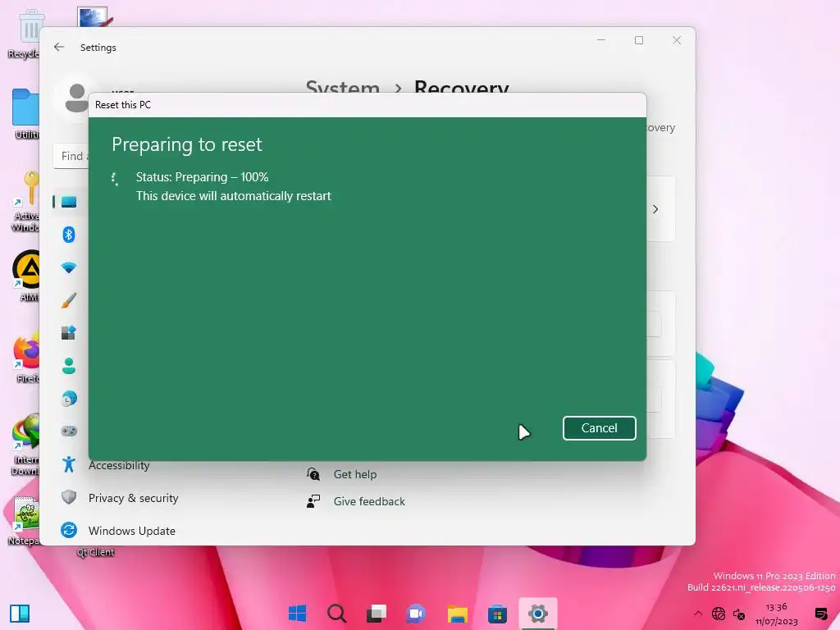This screenshot has width=840, height=630.
Task: Select the Activate Windows key desktop shortcut
Action: tap(25, 201)
